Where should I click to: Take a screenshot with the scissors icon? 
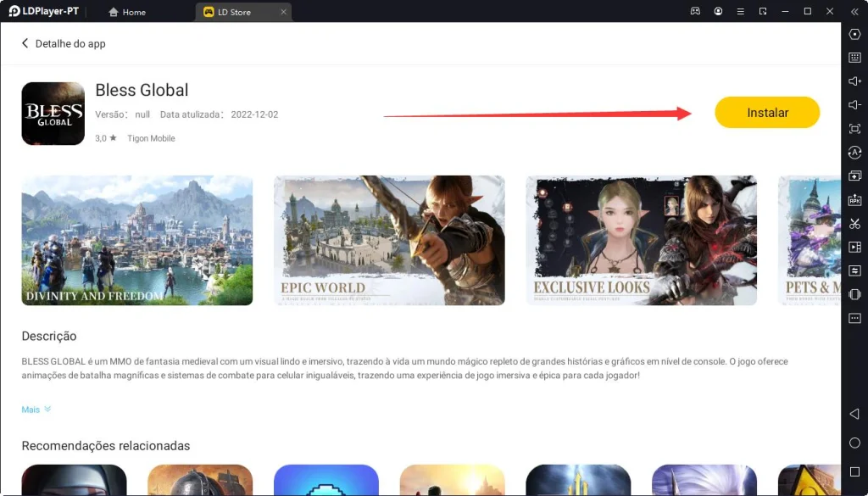coord(854,224)
